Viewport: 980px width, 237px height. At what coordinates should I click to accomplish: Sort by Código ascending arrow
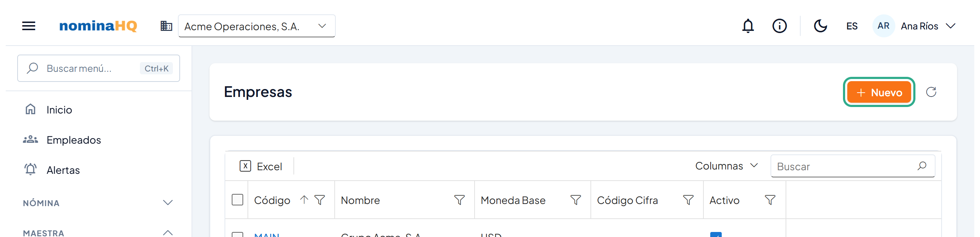tap(303, 200)
